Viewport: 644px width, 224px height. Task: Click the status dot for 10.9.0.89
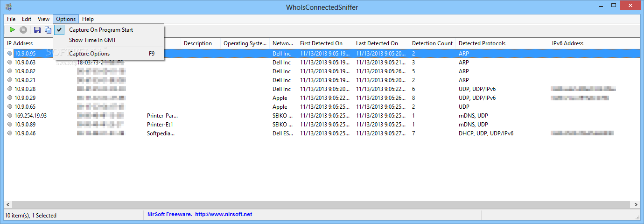[x=10, y=125]
